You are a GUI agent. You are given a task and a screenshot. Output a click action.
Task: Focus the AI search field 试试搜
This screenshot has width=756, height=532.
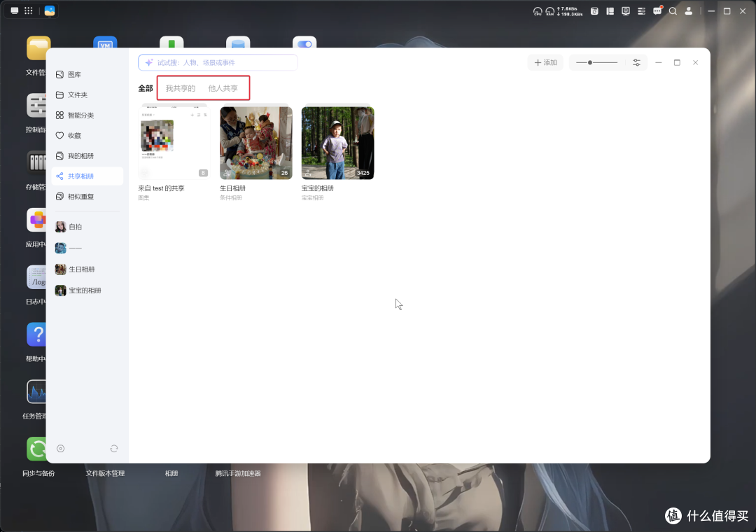pyautogui.click(x=218, y=63)
